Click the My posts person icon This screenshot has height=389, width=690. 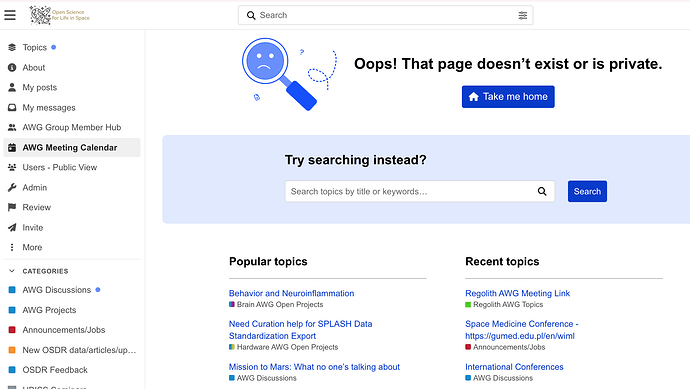[12, 88]
